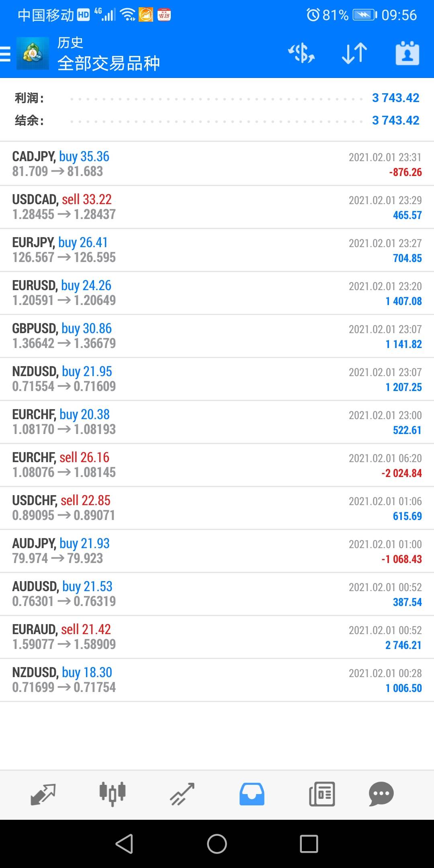The image size is (434, 868).
Task: Select the History inbox tab
Action: pos(252,794)
